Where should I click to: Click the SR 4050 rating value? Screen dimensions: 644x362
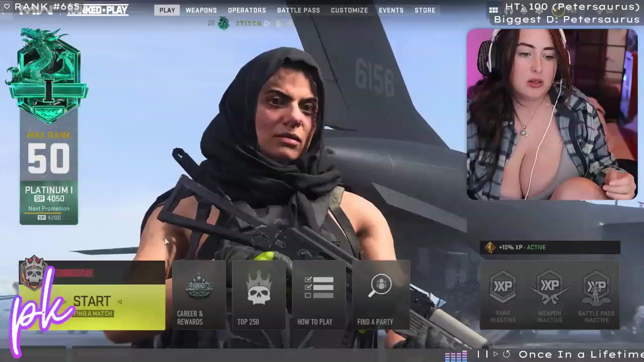pos(49,198)
